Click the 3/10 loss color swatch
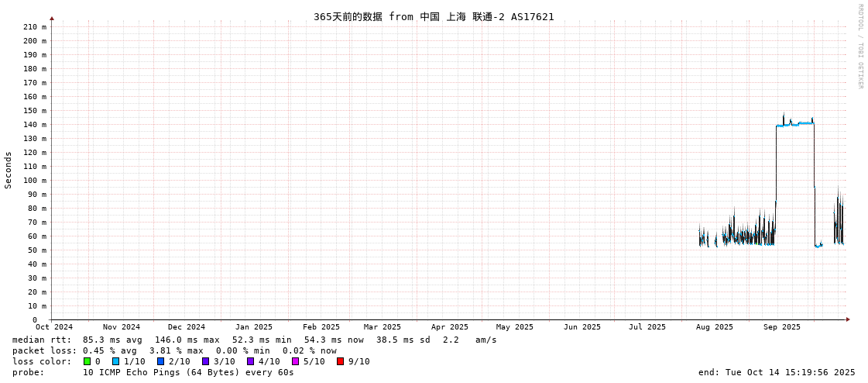This screenshot has height=383, width=868. click(x=205, y=361)
